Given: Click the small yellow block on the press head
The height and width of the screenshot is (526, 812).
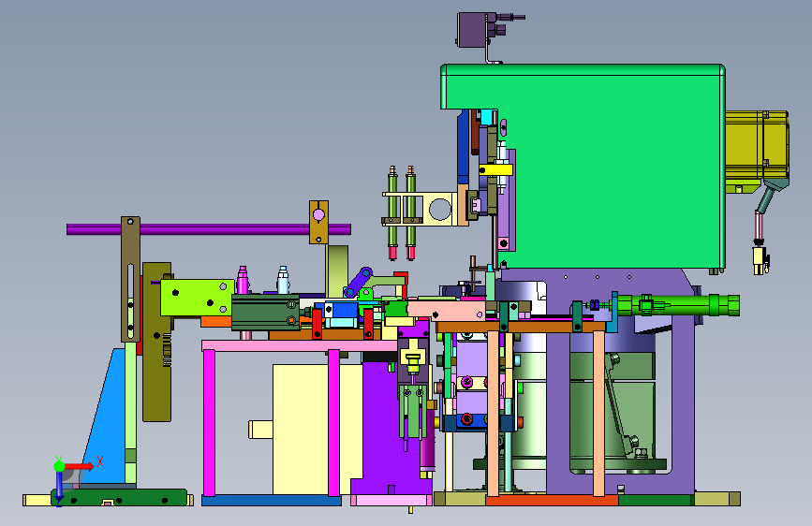Looking at the screenshot, I should tap(495, 169).
